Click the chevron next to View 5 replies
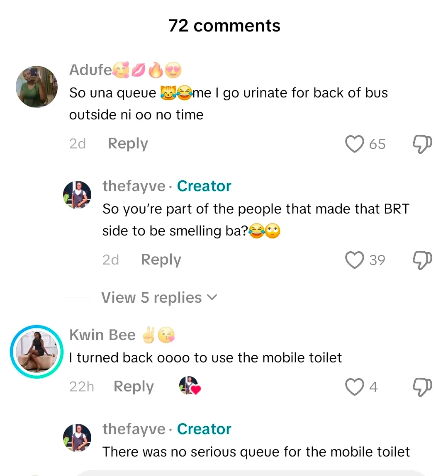This screenshot has width=448, height=476. click(x=212, y=297)
